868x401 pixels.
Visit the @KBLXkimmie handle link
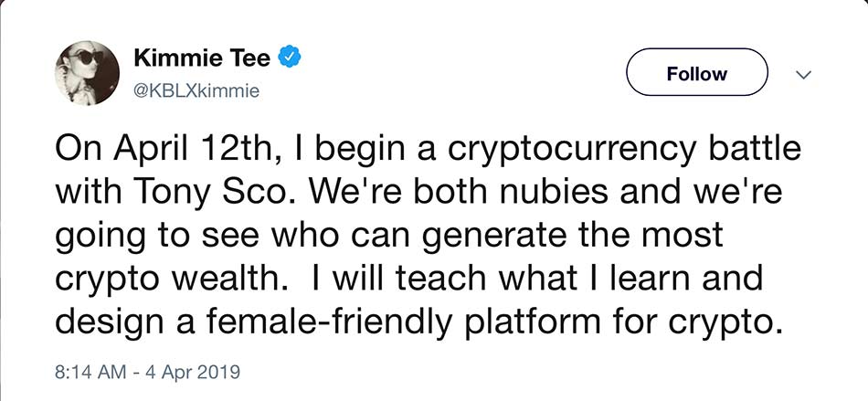(196, 91)
